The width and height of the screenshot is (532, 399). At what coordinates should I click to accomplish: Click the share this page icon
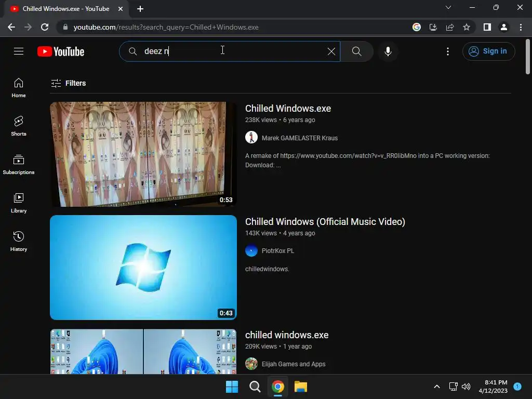[450, 27]
